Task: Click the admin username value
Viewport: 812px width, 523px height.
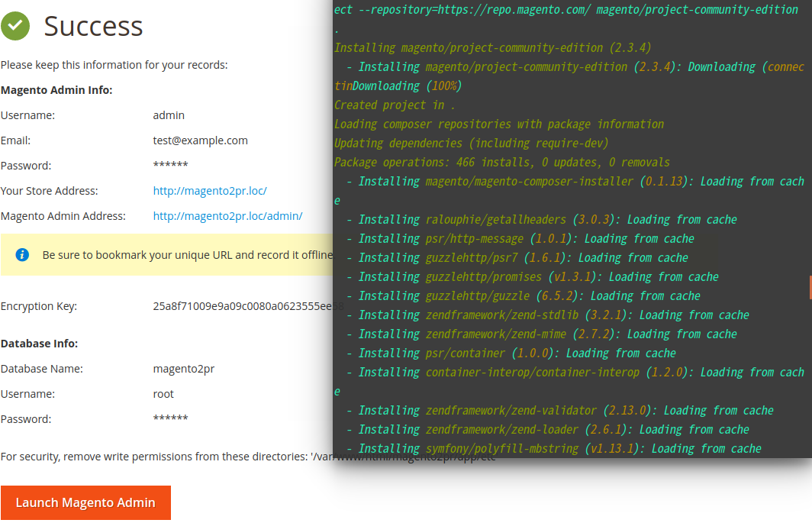Action: 169,115
